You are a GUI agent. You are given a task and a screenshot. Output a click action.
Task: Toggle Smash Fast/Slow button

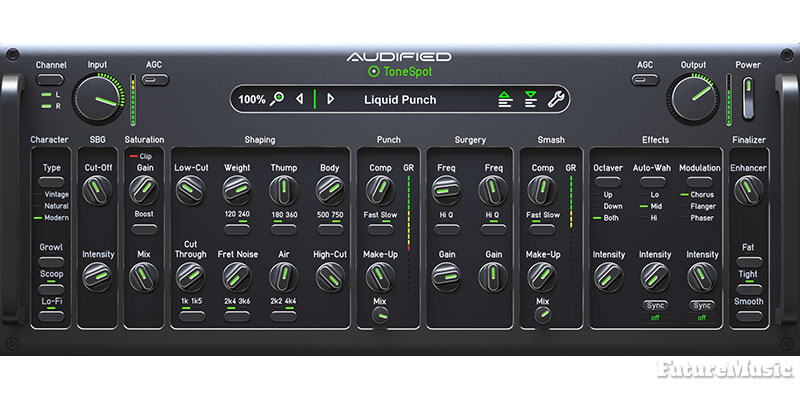[542, 229]
